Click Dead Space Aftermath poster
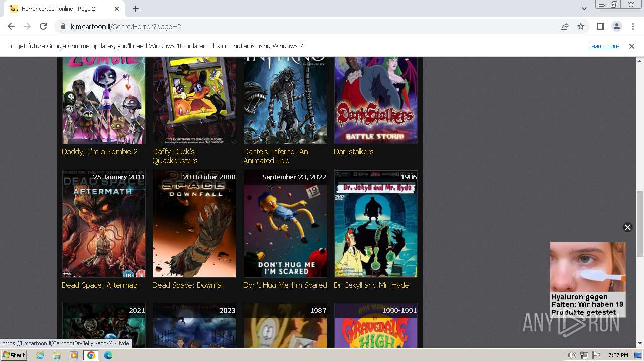Image resolution: width=644 pixels, height=362 pixels. coord(104,223)
